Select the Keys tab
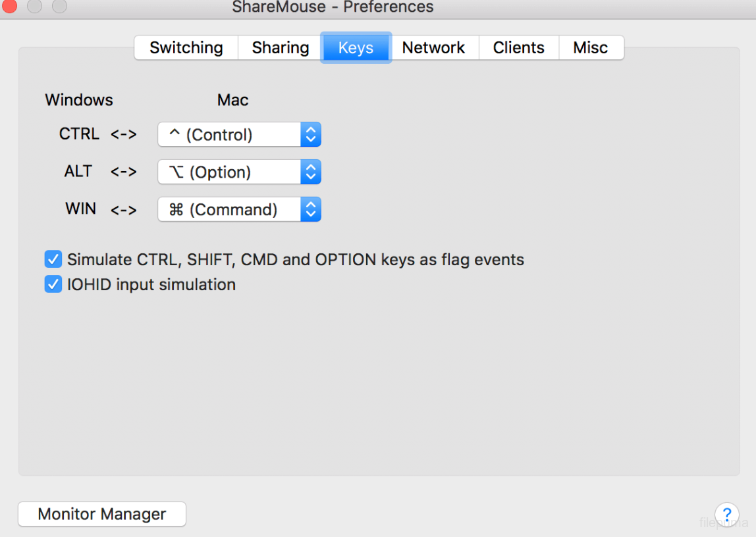Image resolution: width=756 pixels, height=537 pixels. pos(356,47)
